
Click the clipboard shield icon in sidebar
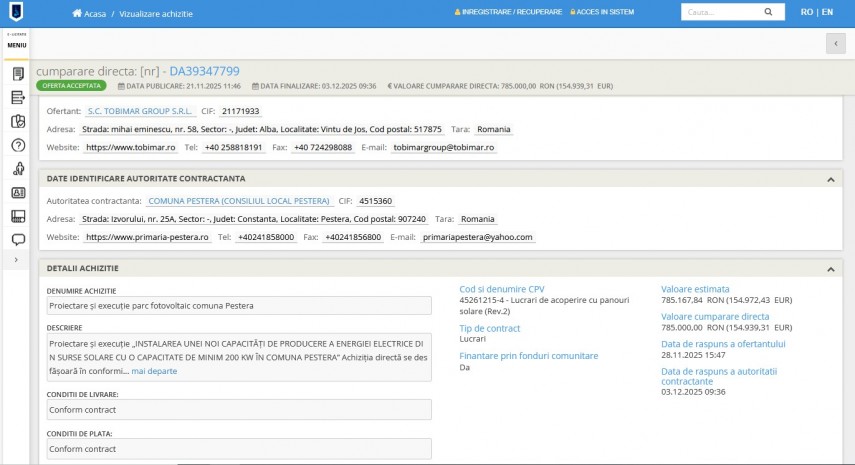pos(17,121)
